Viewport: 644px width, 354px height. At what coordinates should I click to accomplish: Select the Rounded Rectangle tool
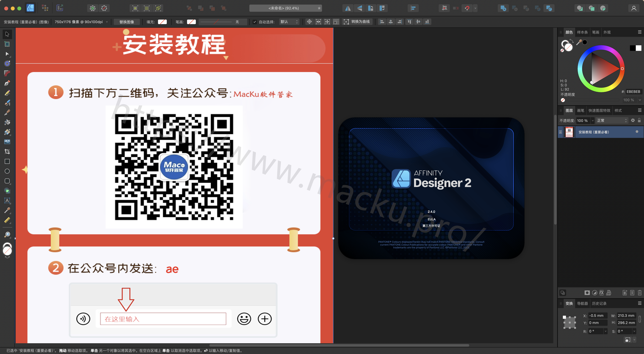point(7,181)
